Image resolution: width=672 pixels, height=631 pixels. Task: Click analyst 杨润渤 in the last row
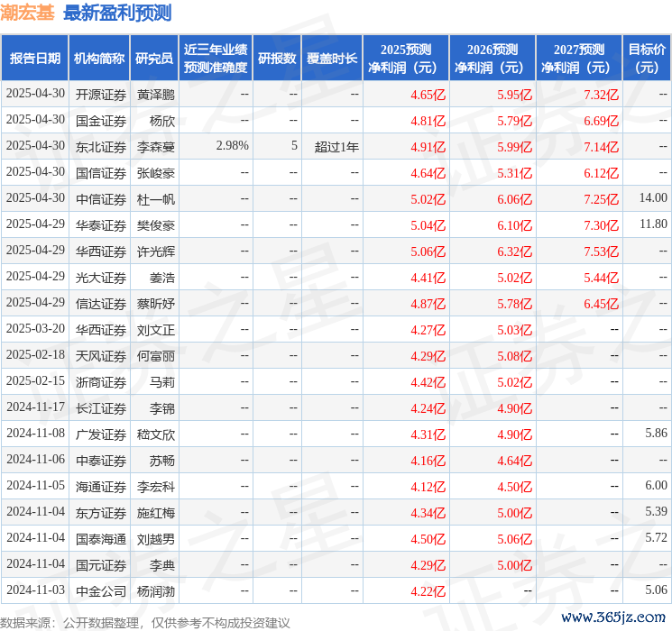click(x=156, y=591)
